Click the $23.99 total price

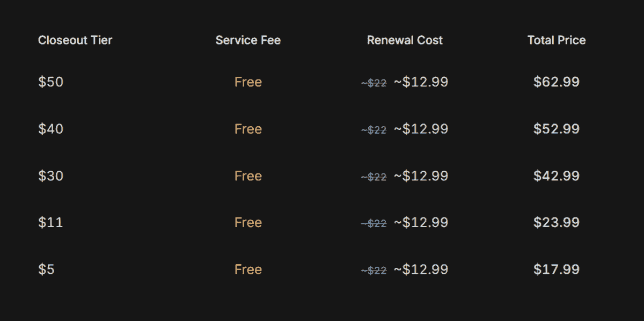click(x=557, y=222)
